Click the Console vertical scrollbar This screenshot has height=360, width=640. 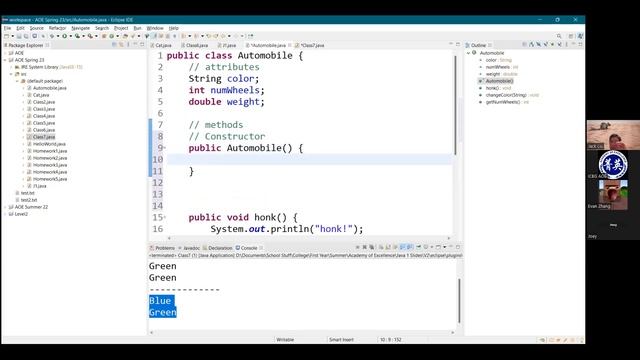(459, 300)
